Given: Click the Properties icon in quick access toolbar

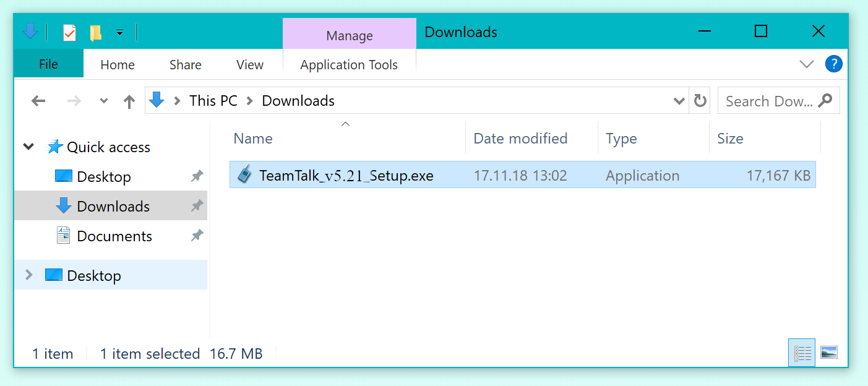Looking at the screenshot, I should click(x=69, y=32).
